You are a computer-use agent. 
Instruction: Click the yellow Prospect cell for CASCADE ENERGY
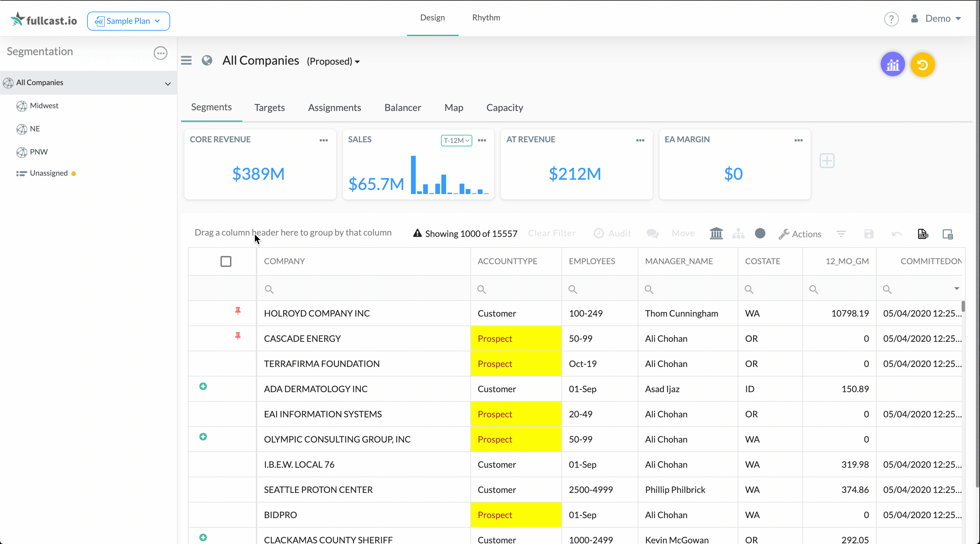pyautogui.click(x=516, y=338)
